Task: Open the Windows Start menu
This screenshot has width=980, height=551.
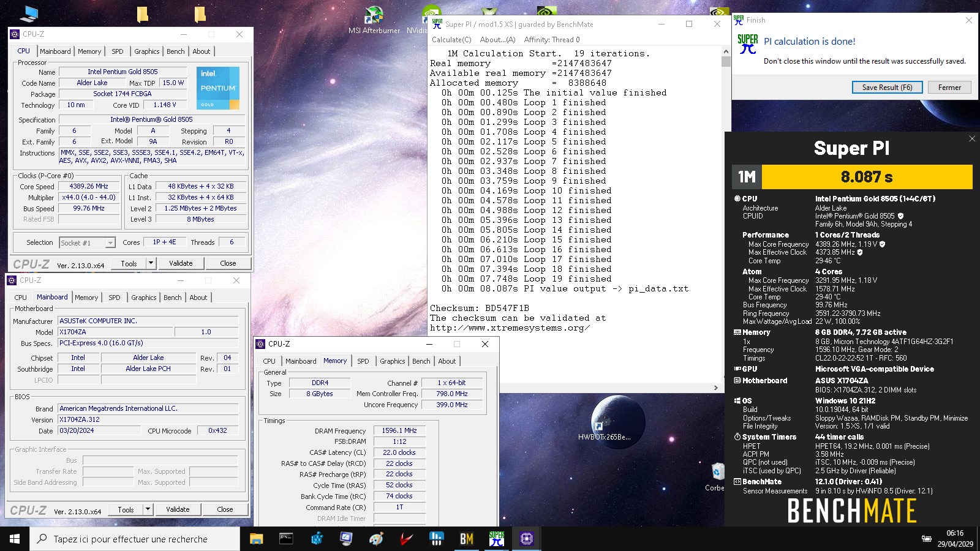Action: (x=15, y=539)
